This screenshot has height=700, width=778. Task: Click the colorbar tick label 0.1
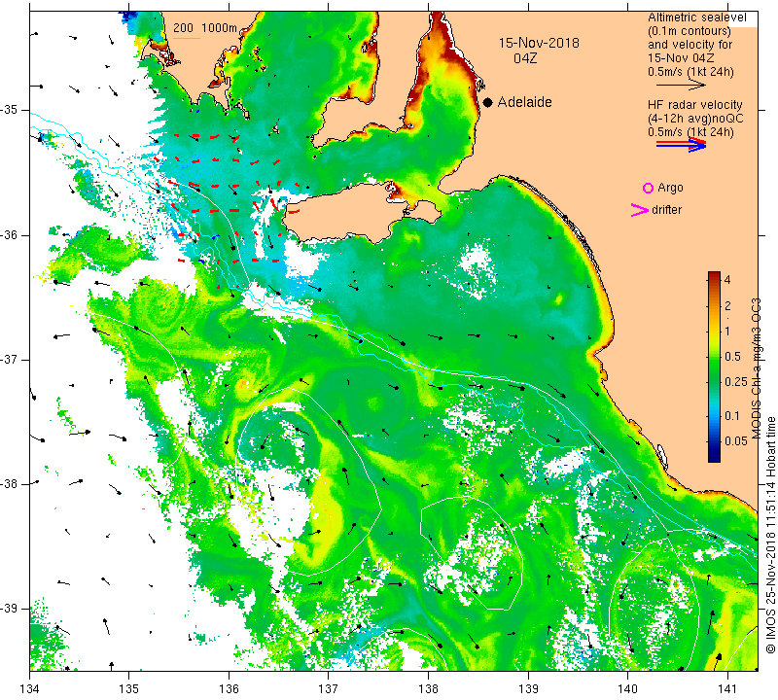point(732,416)
